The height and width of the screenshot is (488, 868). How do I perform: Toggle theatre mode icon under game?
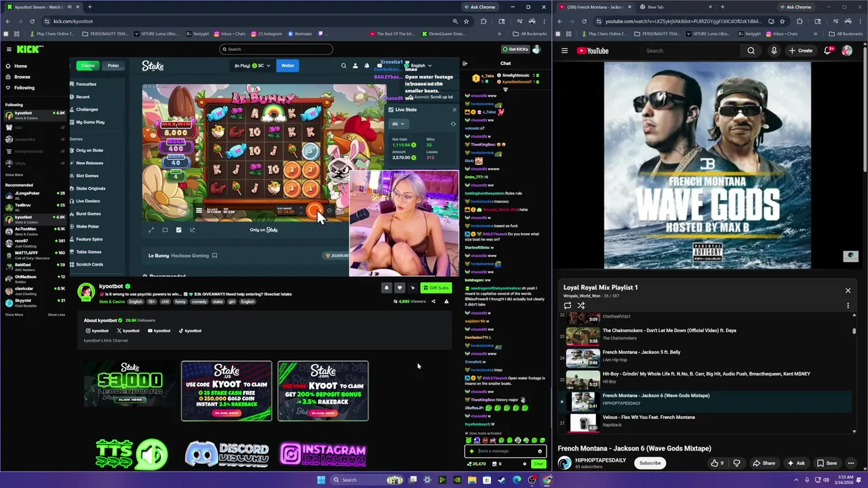coord(165,230)
